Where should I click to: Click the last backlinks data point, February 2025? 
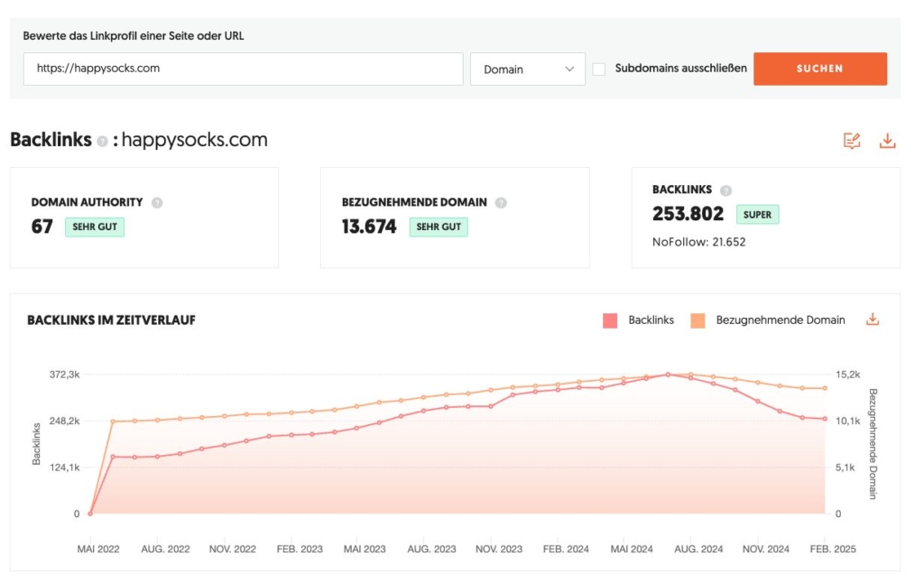coord(825,419)
